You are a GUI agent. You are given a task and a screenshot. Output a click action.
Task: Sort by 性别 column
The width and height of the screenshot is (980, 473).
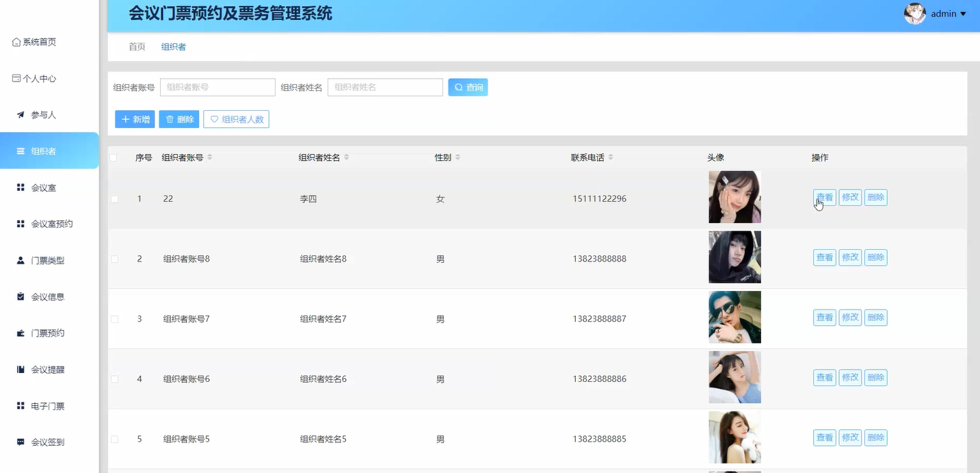[x=458, y=157]
